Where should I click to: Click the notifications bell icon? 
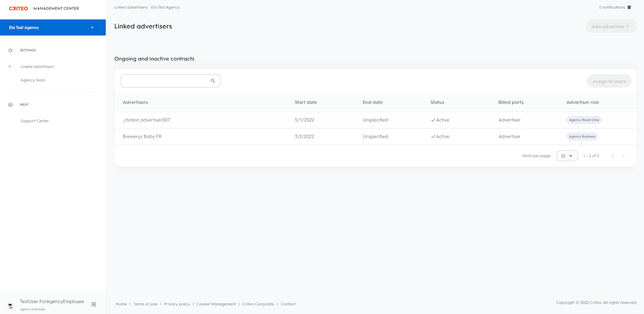(x=629, y=8)
